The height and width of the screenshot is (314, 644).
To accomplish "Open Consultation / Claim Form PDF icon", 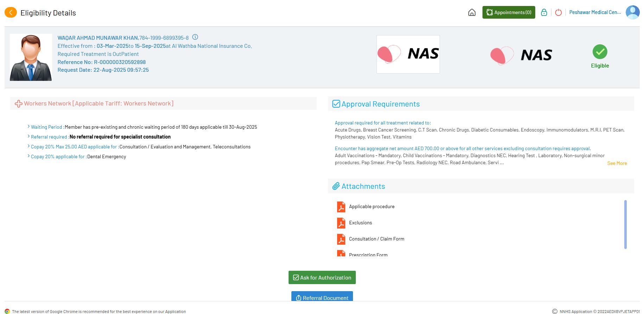I will pos(341,239).
